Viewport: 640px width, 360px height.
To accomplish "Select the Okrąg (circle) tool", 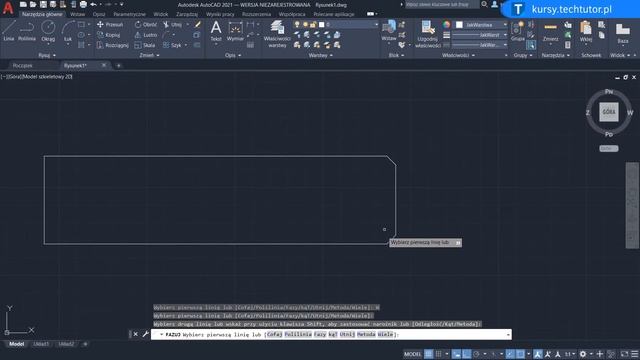I will click(48, 31).
